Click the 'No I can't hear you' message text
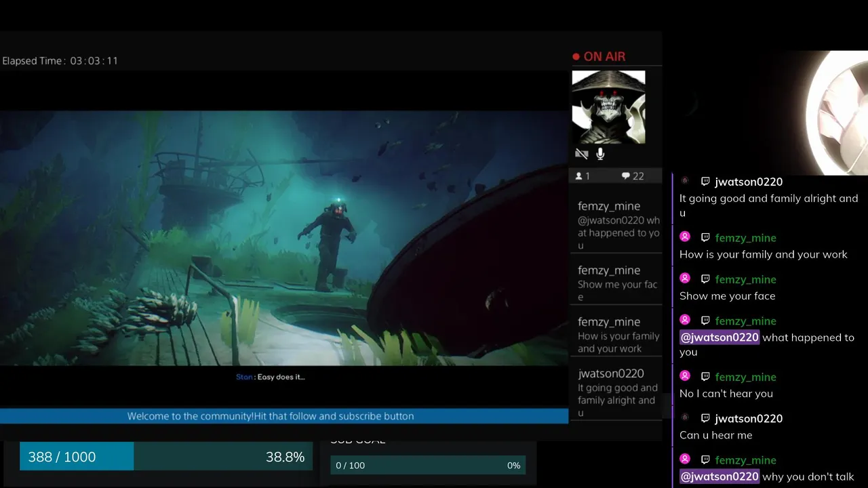This screenshot has height=488, width=868. [726, 394]
